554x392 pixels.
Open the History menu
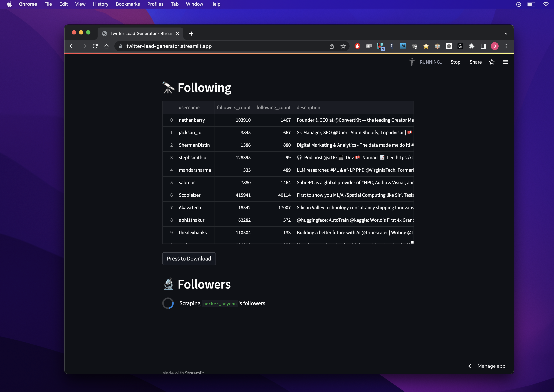click(101, 4)
